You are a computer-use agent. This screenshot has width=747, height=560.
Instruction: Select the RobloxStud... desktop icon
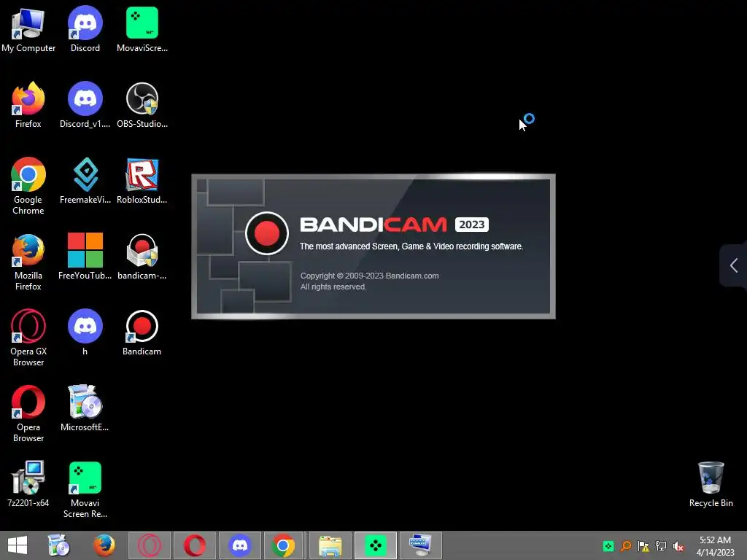pyautogui.click(x=142, y=181)
